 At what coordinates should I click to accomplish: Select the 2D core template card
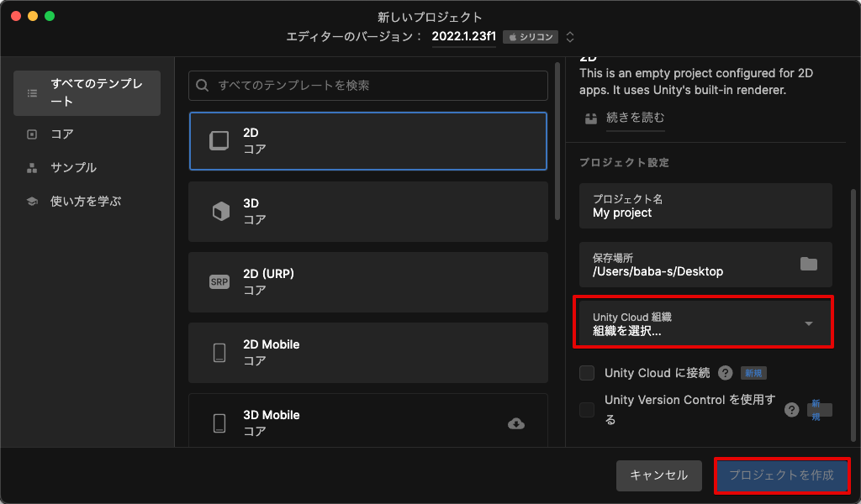[x=368, y=141]
